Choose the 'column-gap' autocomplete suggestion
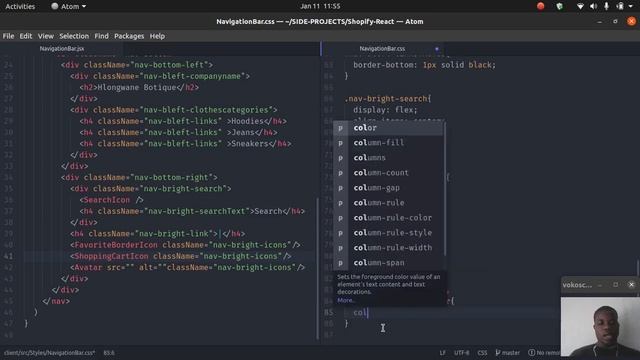This screenshot has height=360, width=640. [x=389, y=188]
